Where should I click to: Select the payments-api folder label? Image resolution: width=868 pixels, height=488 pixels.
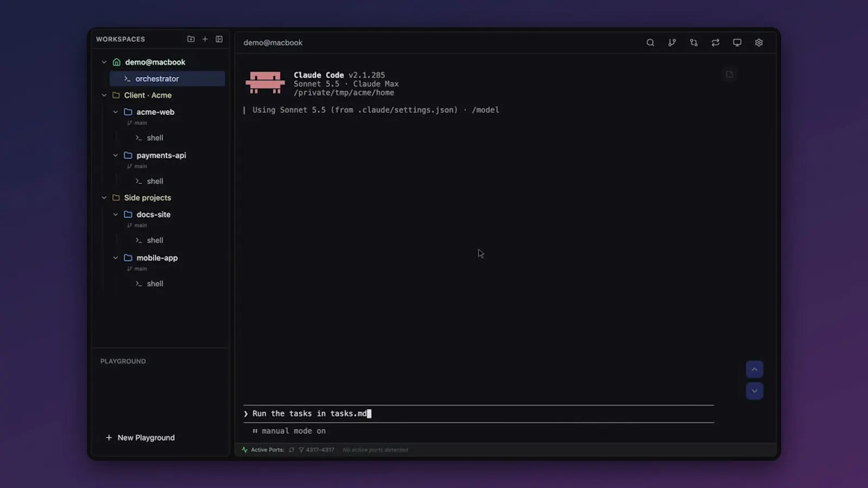pyautogui.click(x=161, y=156)
